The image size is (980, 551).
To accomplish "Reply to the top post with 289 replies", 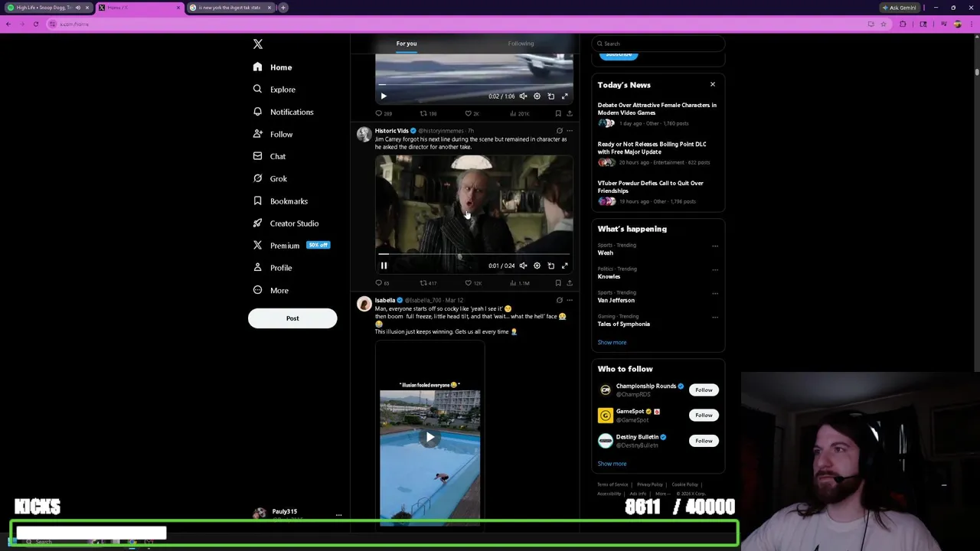I will pos(383,113).
